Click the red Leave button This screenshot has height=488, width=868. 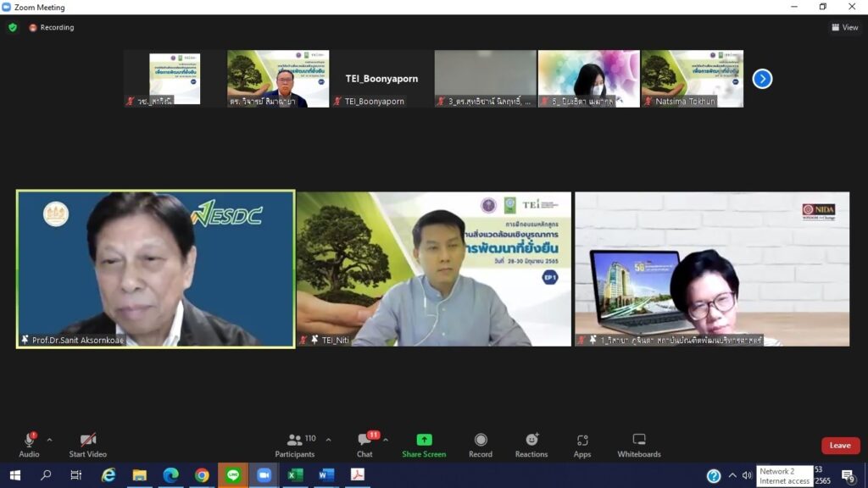tap(840, 446)
